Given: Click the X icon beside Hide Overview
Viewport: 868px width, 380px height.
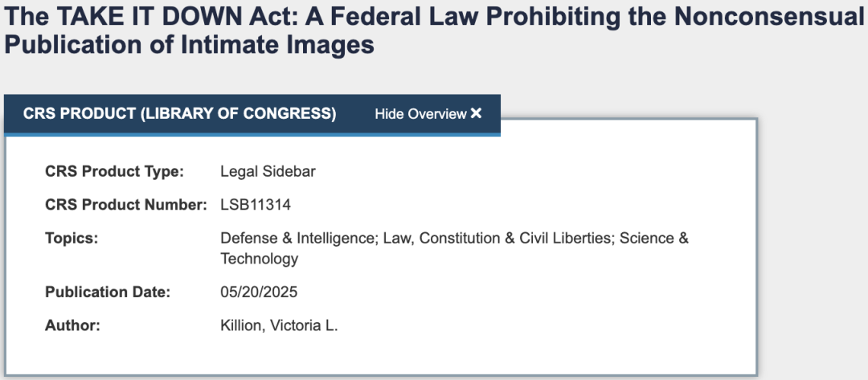Looking at the screenshot, I should point(477,114).
